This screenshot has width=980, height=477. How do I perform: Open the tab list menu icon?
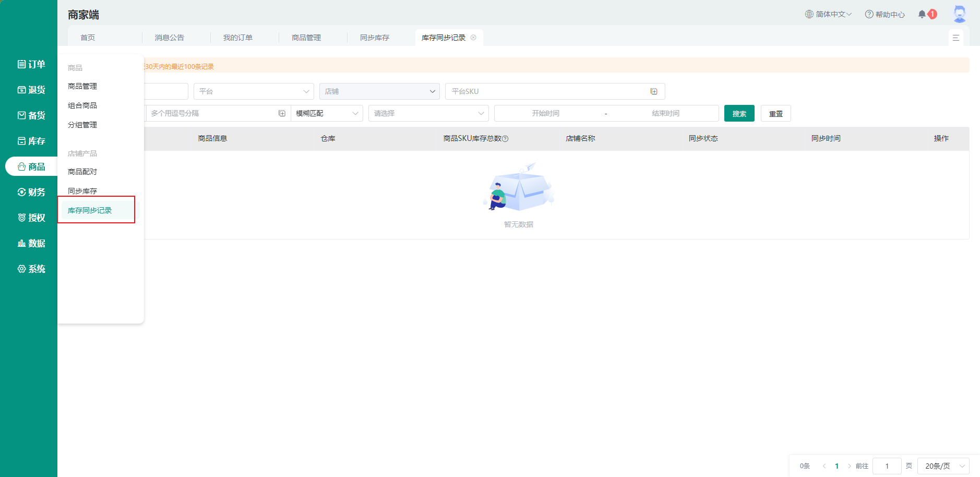(955, 38)
